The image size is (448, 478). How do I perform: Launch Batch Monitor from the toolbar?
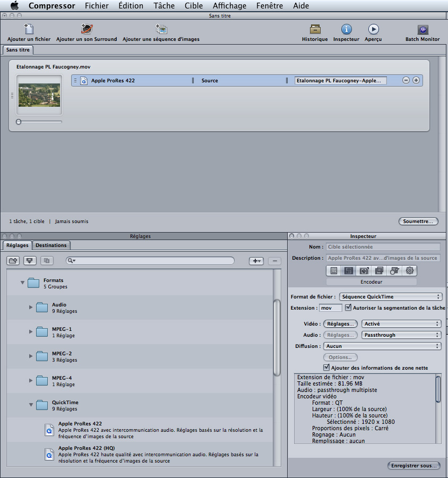pos(423,30)
